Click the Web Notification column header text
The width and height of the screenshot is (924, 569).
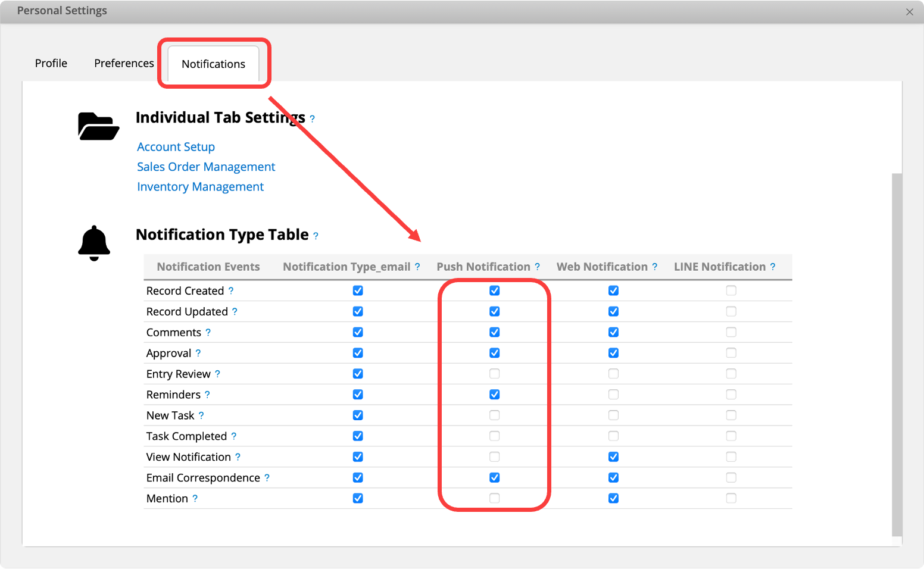(602, 267)
